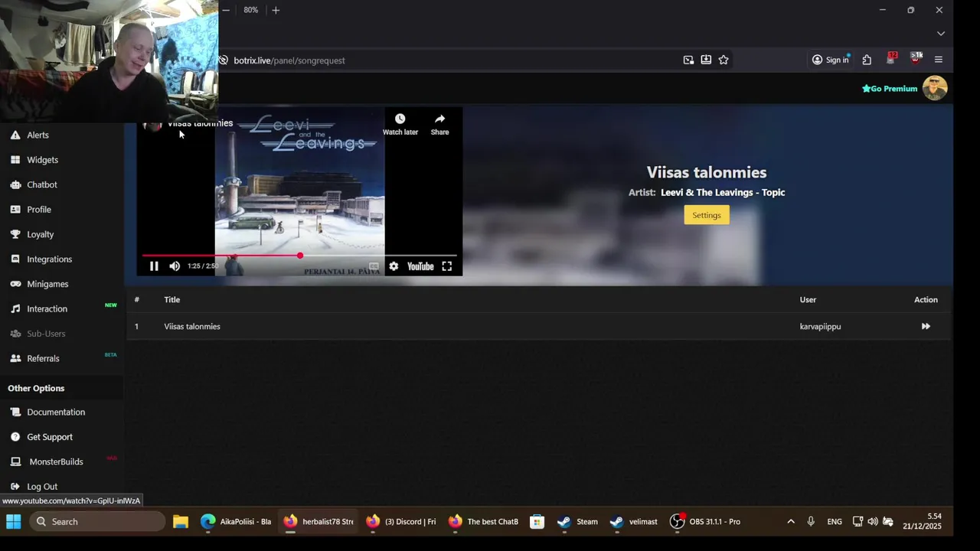Click the taskbar Search box
Screen dimensions: 980x551
(x=97, y=522)
